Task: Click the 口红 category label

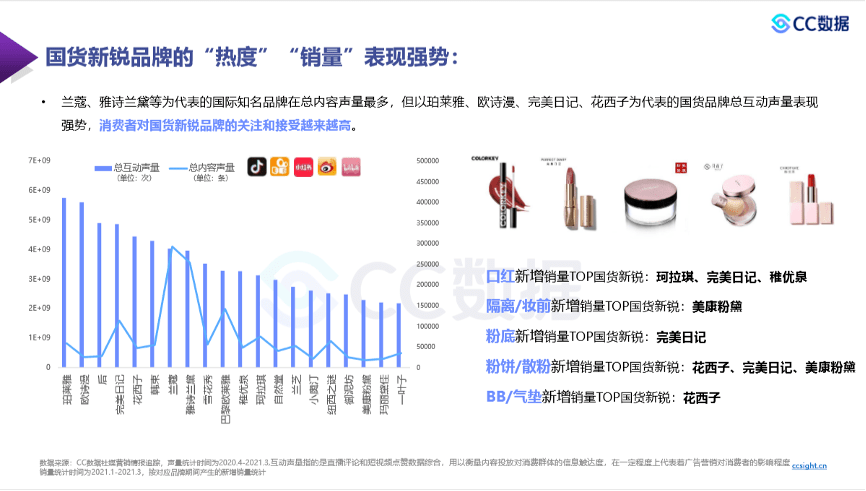Action: 500,276
